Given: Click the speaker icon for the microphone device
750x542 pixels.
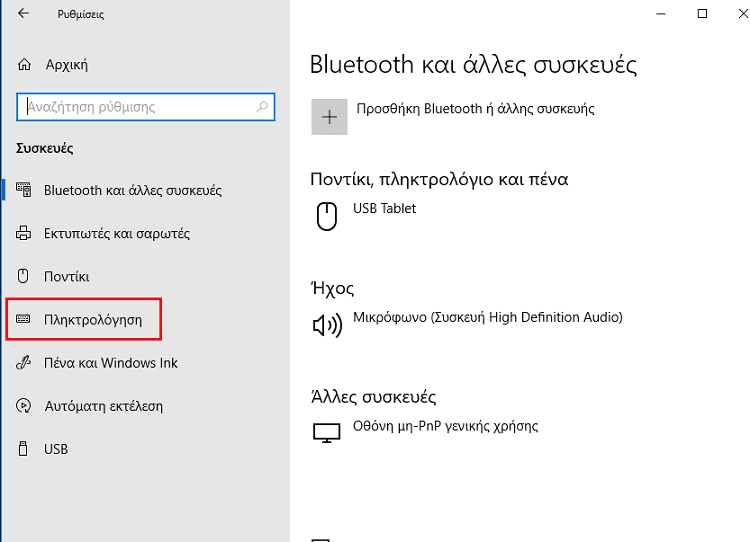Looking at the screenshot, I should (x=327, y=325).
